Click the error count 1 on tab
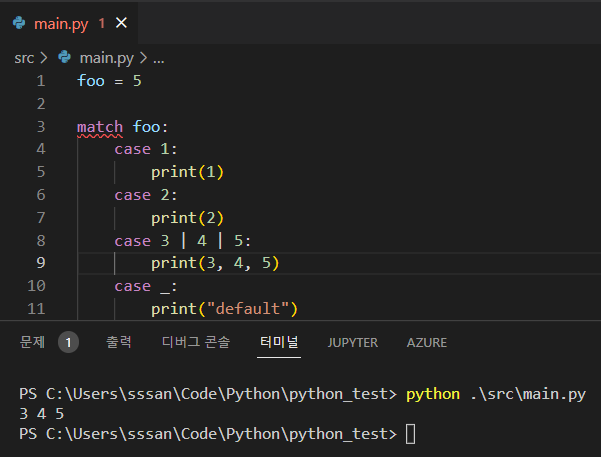Image resolution: width=601 pixels, height=457 pixels. (x=101, y=22)
